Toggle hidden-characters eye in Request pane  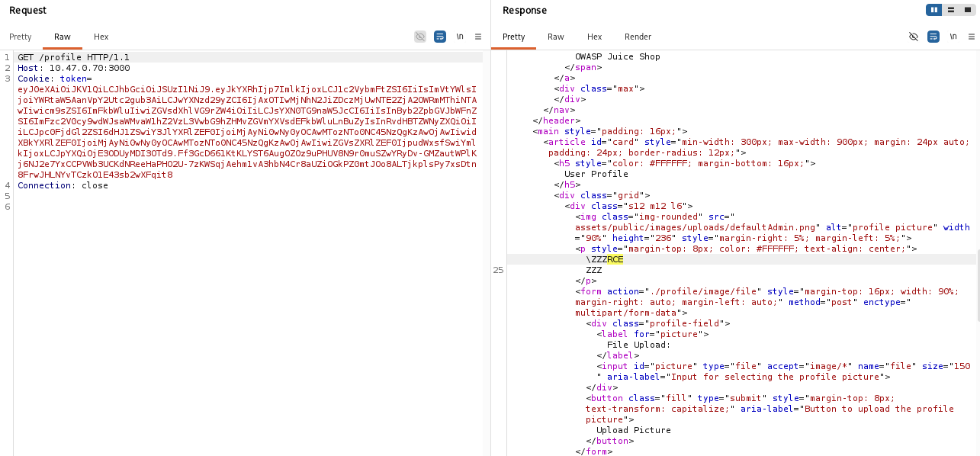pos(420,37)
